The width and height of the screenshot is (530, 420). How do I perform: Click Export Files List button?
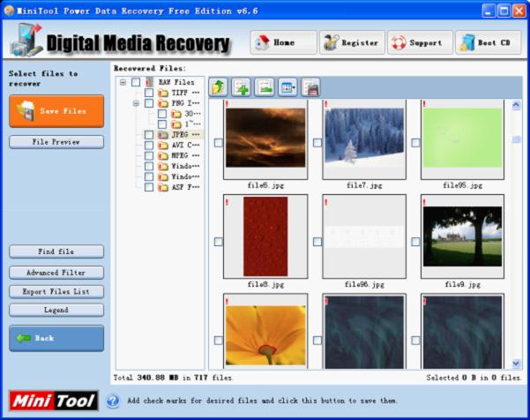click(56, 291)
